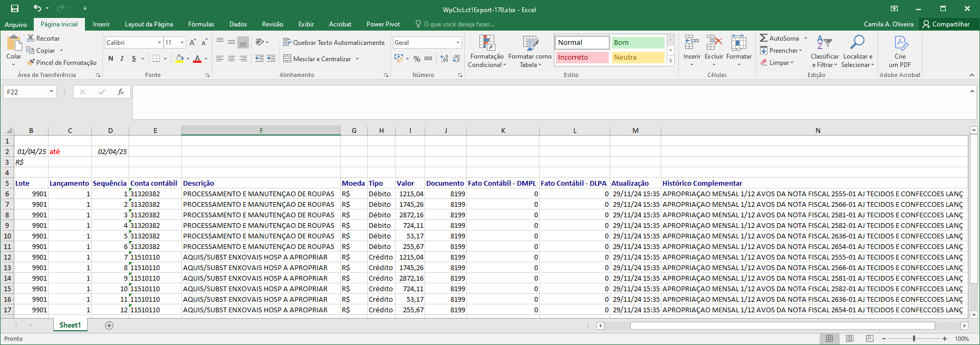
Task: Toggle italic (I) formatting
Action: tap(122, 59)
